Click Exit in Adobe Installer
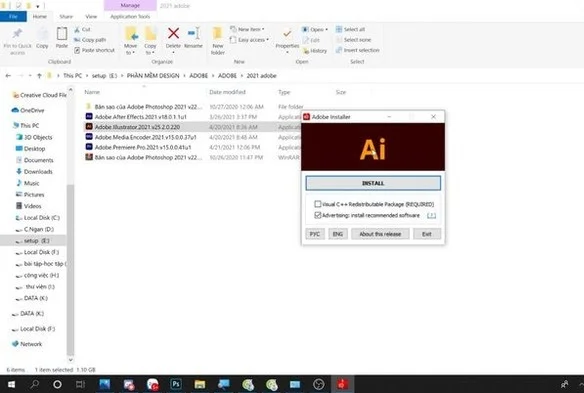The image size is (584, 393). pyautogui.click(x=427, y=234)
